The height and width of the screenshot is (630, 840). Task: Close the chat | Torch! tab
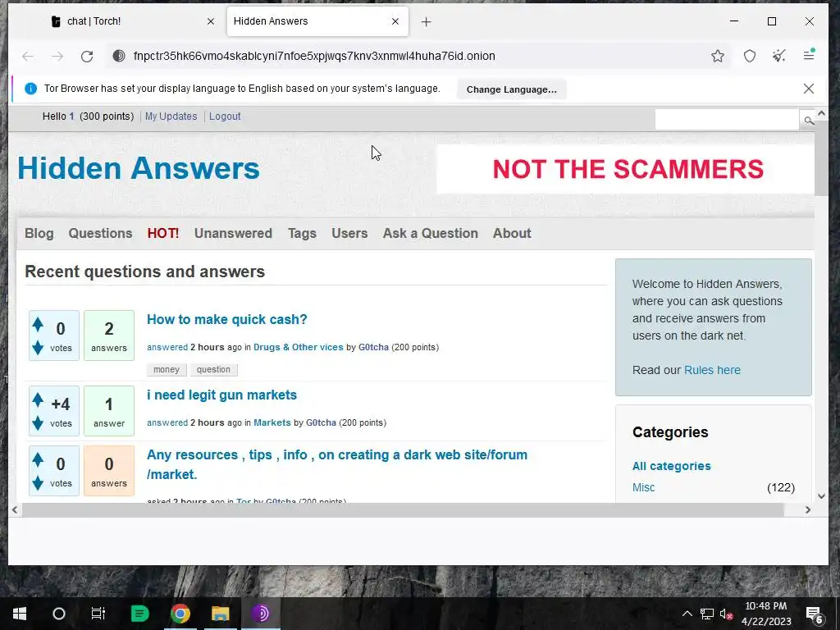211,21
